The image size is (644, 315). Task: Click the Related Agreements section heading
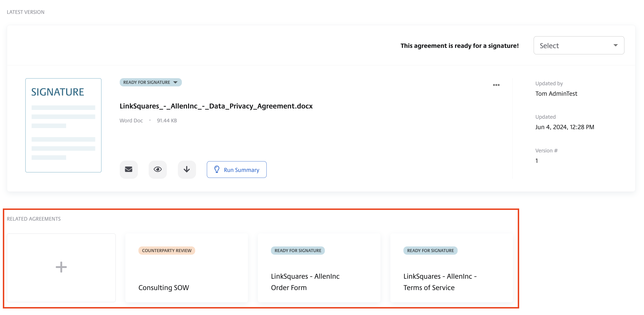[x=34, y=219]
